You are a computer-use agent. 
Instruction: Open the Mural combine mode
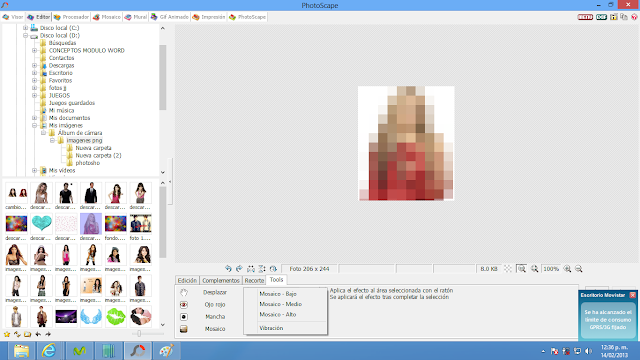136,17
